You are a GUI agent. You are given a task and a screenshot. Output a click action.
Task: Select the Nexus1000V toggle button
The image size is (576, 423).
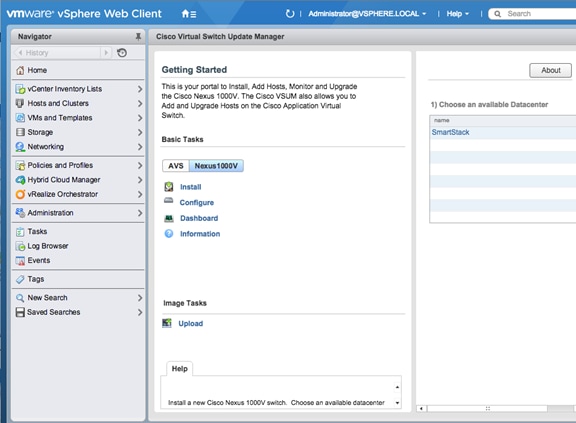pyautogui.click(x=216, y=166)
